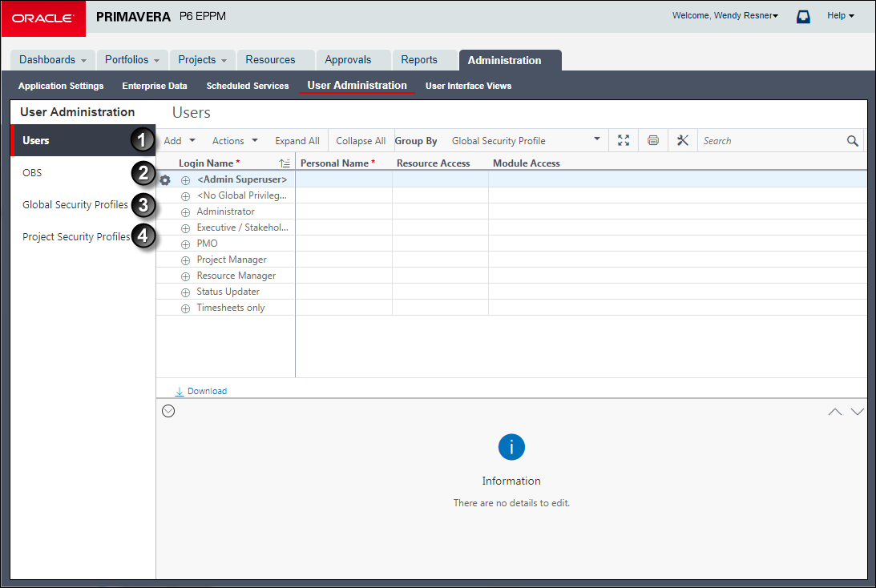Open the Welcome, Wendy Resner user menu
The width and height of the screenshot is (876, 588).
pos(725,16)
